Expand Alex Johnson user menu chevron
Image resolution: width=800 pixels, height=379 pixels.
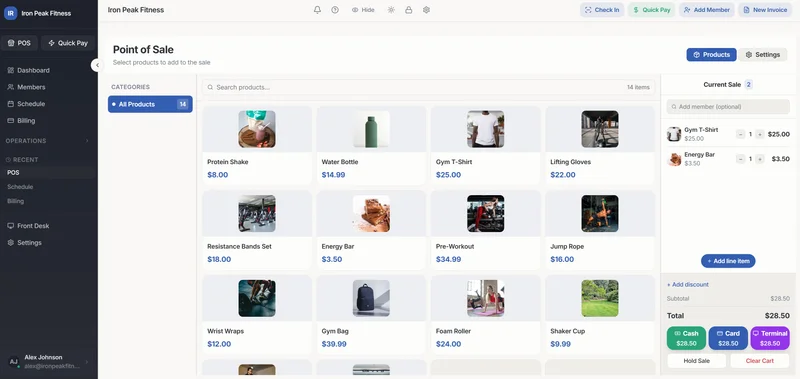click(x=87, y=362)
